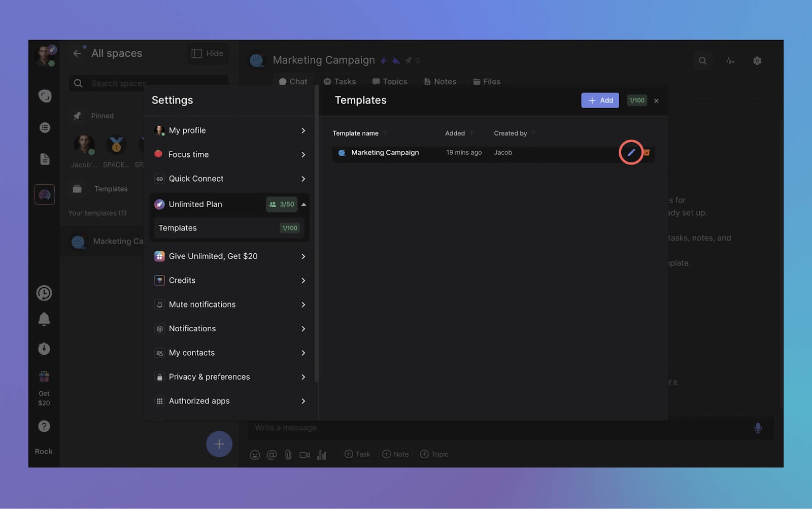The image size is (812, 509).
Task: Open user avatar in top-left sidebar
Action: 45,55
